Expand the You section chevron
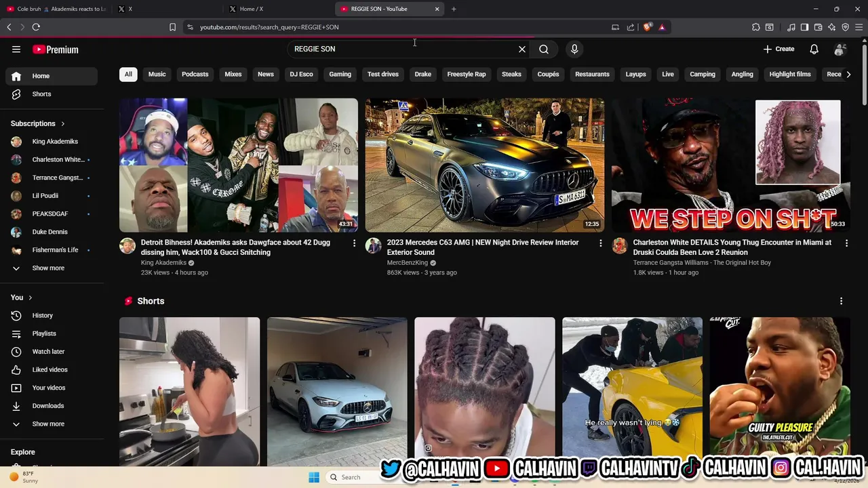Viewport: 868px width, 488px height. click(x=31, y=298)
